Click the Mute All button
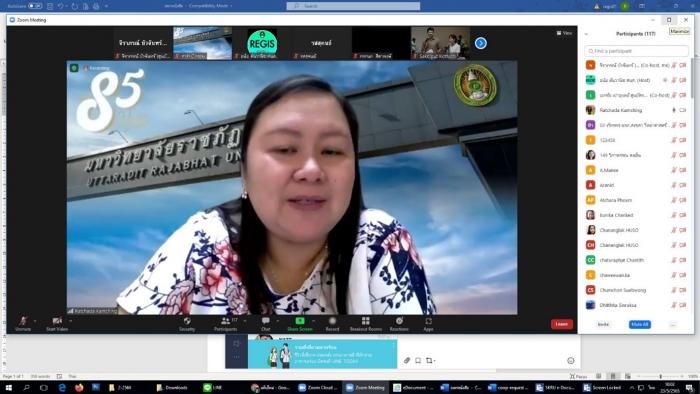Viewport: 700px width, 394px height. point(639,324)
